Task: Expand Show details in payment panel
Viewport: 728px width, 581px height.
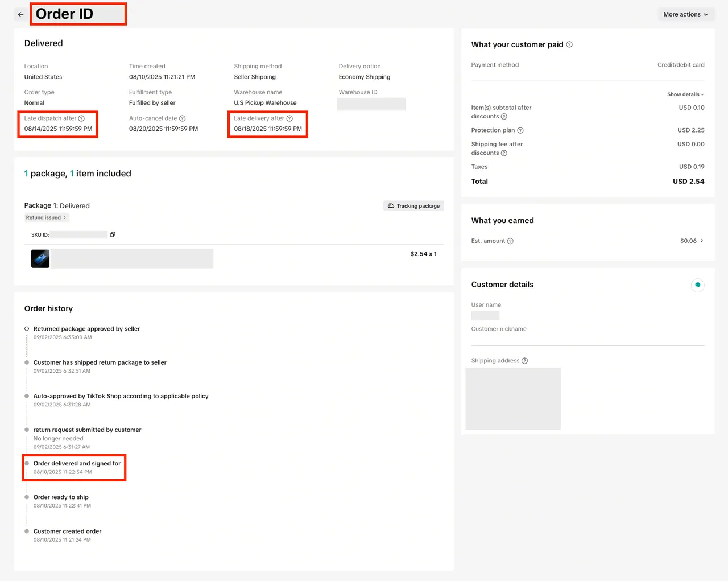Action: click(x=685, y=94)
